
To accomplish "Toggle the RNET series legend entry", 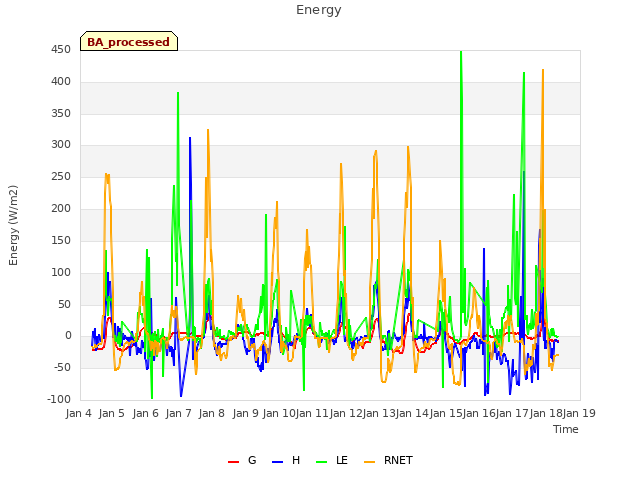I will [388, 460].
